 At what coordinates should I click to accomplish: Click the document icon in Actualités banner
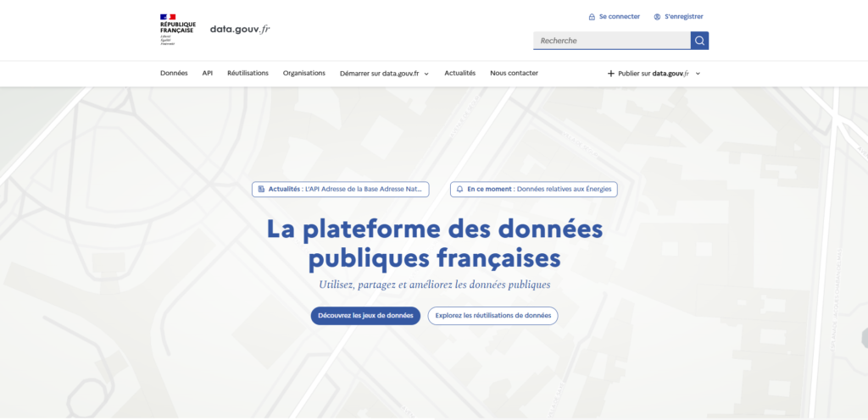click(x=261, y=189)
